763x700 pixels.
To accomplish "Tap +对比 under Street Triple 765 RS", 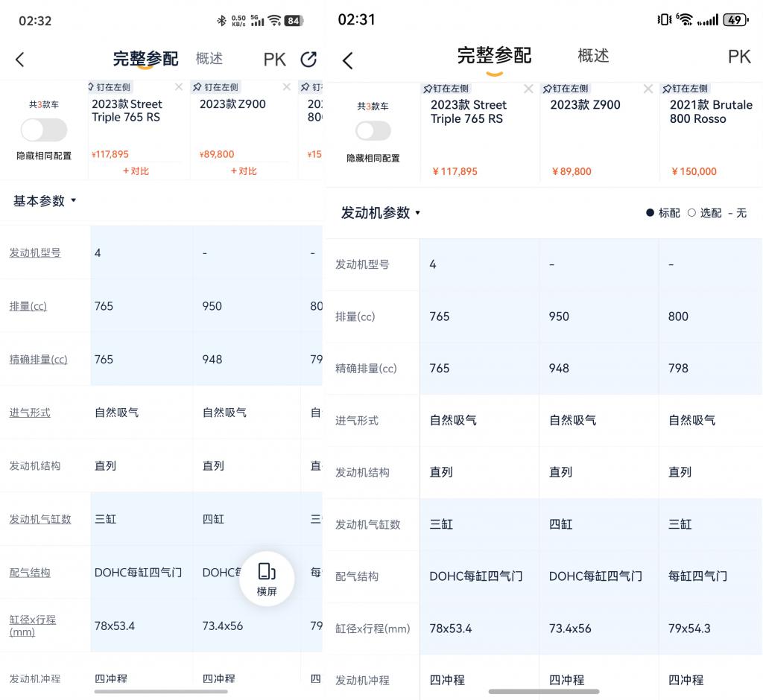I will pos(136,171).
